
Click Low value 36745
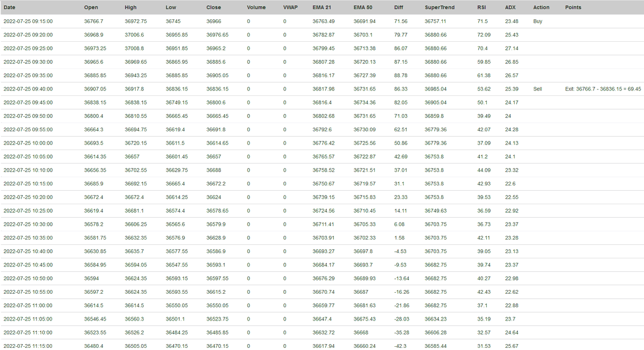173,21
